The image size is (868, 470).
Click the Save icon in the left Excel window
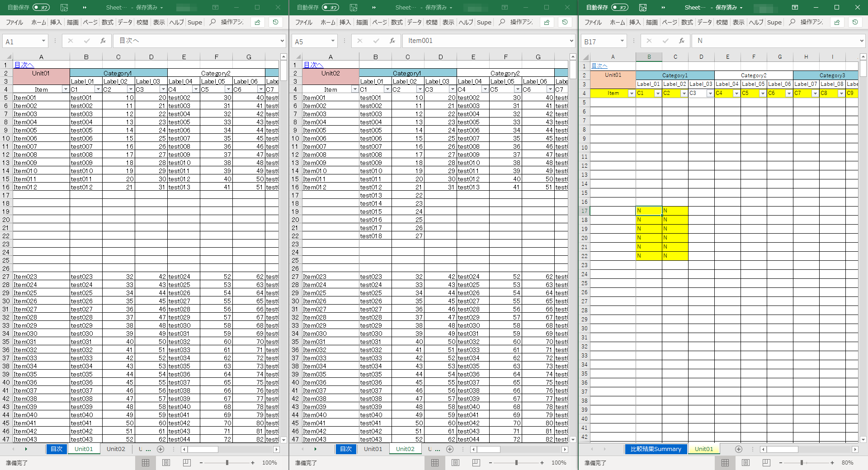click(x=64, y=8)
